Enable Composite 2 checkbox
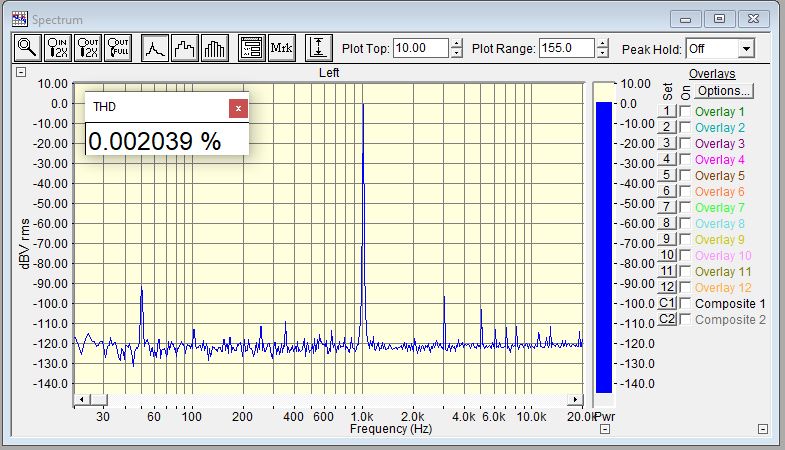 685,319
